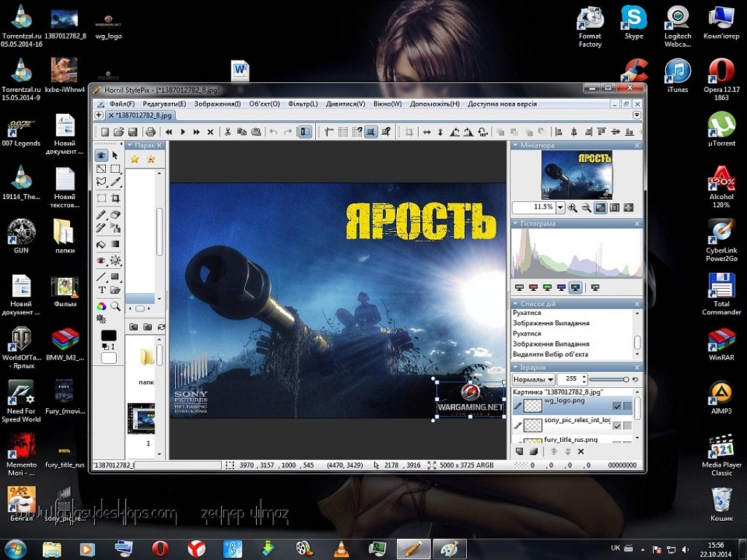Viewport: 747px width, 560px height.
Task: Click Доступна нова версія link in menu bar
Action: (502, 104)
